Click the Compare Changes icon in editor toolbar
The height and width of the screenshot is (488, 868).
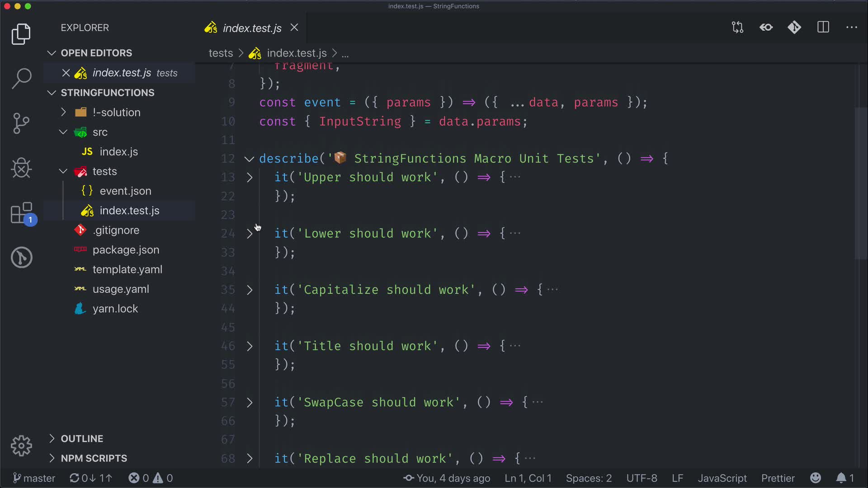coord(737,28)
